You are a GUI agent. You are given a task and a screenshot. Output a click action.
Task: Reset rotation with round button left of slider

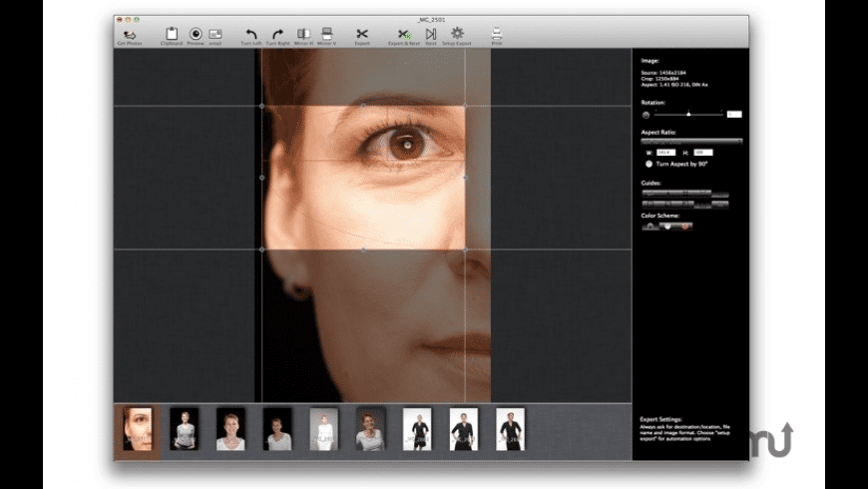point(647,115)
